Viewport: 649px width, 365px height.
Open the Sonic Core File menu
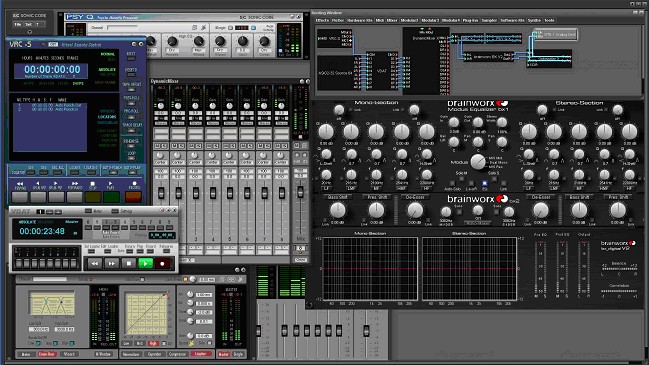pos(18,24)
